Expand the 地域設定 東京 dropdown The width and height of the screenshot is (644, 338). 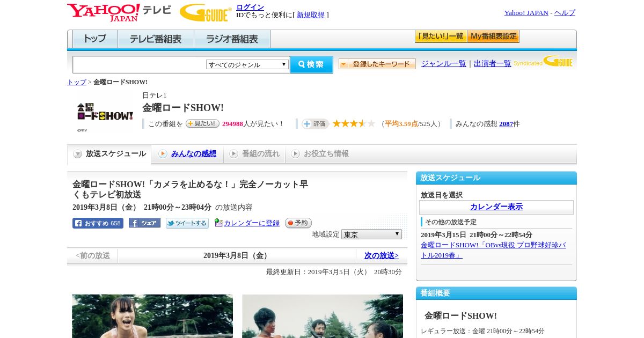coord(371,234)
